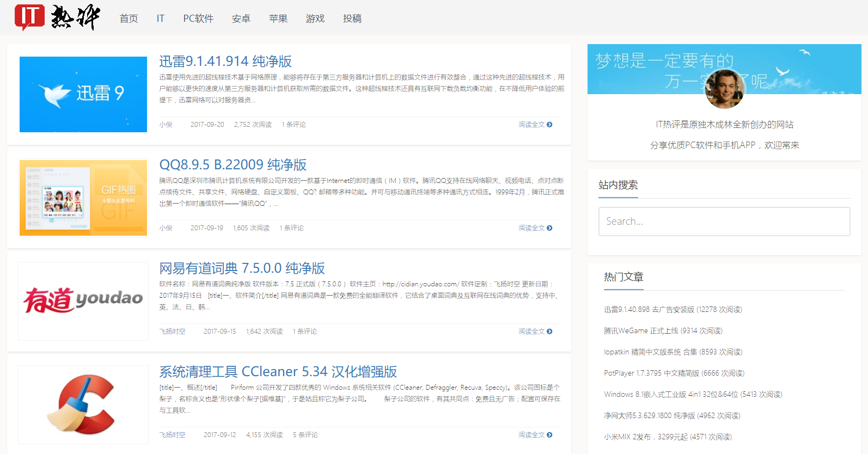This screenshot has height=454, width=868.
Task: Click author 飞扬时空 on the CCleaner article
Action: pos(173,435)
